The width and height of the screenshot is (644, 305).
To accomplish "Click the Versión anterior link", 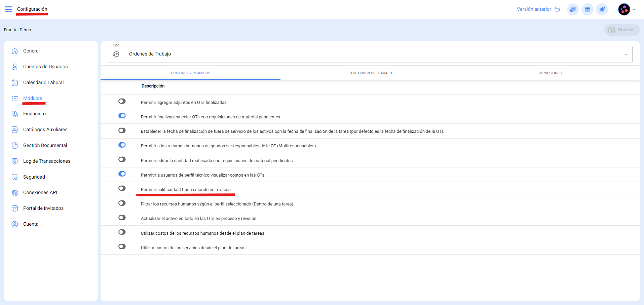I will point(538,9).
